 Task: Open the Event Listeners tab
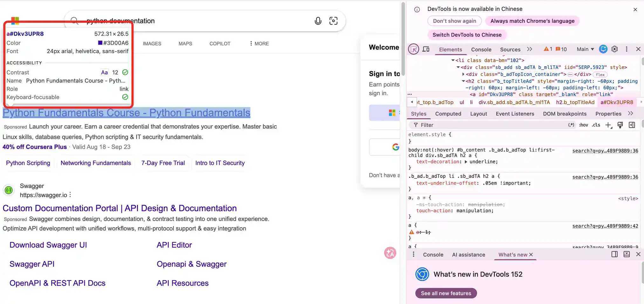tap(515, 114)
